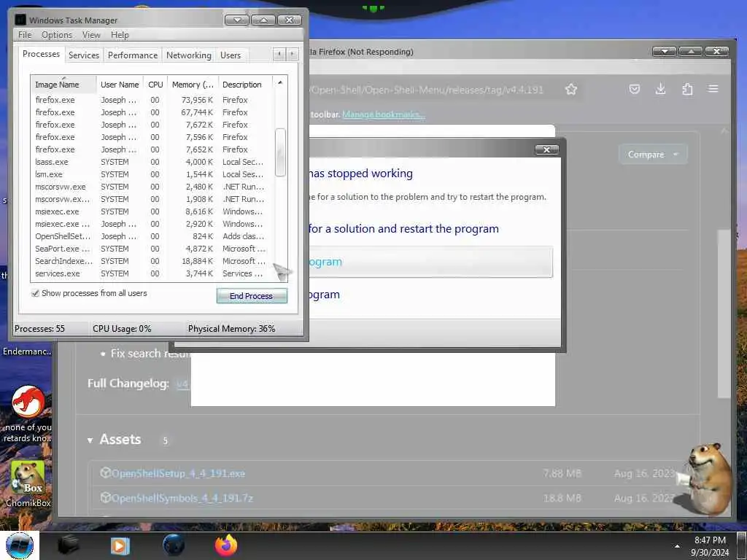Open the dark box taskbar icon
Screen dimensions: 747x560
tap(69, 545)
